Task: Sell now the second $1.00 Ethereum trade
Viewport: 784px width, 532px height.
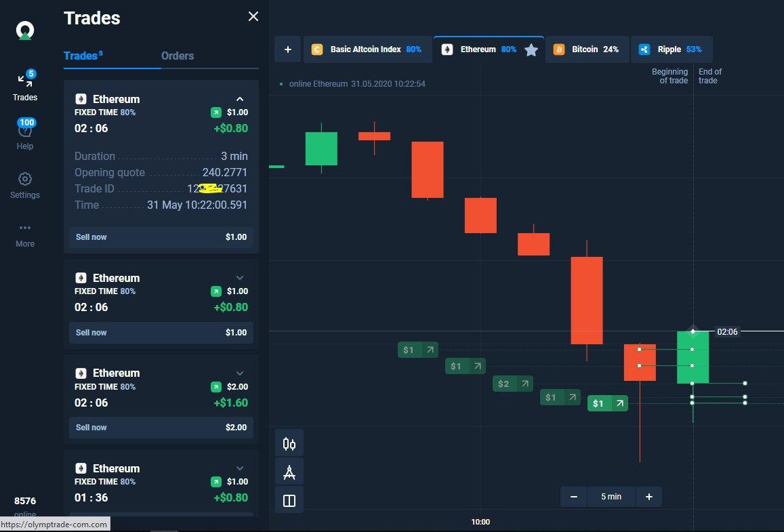Action: tap(161, 333)
